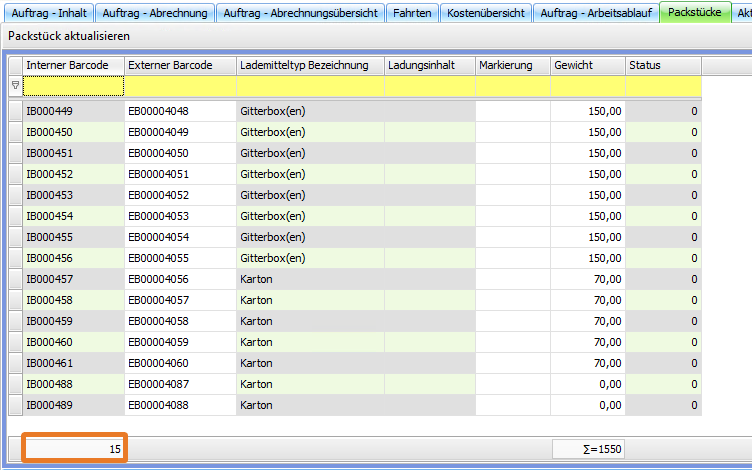Click the Markierung cell of row IB000453
752x470 pixels.
point(512,195)
